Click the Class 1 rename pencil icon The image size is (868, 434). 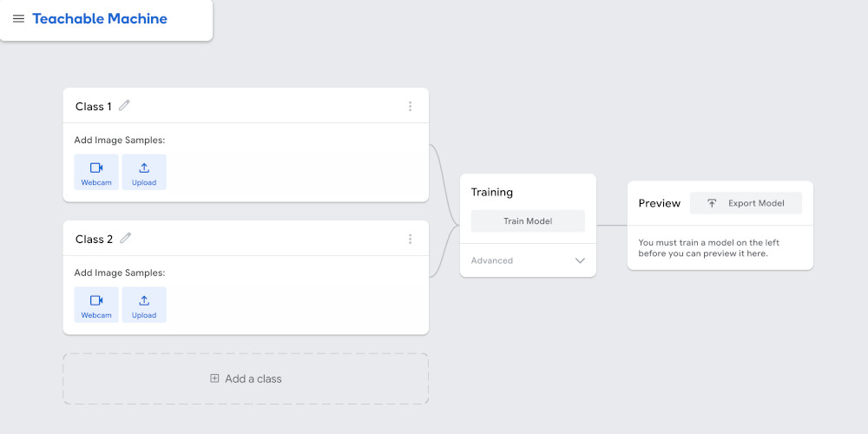[x=124, y=105]
